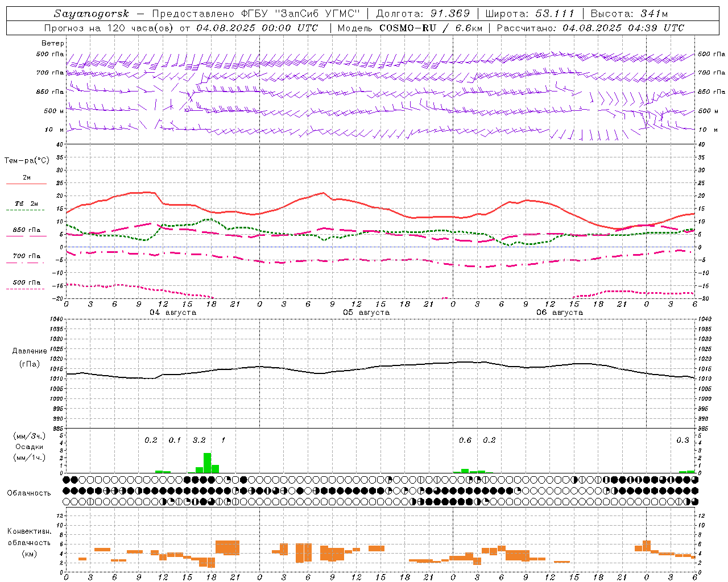Image resolution: width=728 pixels, height=582 pixels.
Task: Click the "Ветер" wind panel label
Action: [x=53, y=43]
